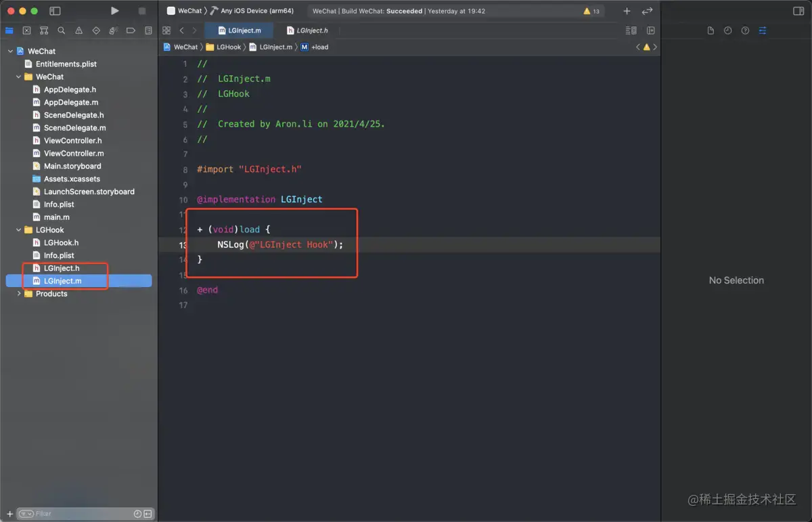
Task: Open the 13 warnings indicator
Action: coord(592,12)
